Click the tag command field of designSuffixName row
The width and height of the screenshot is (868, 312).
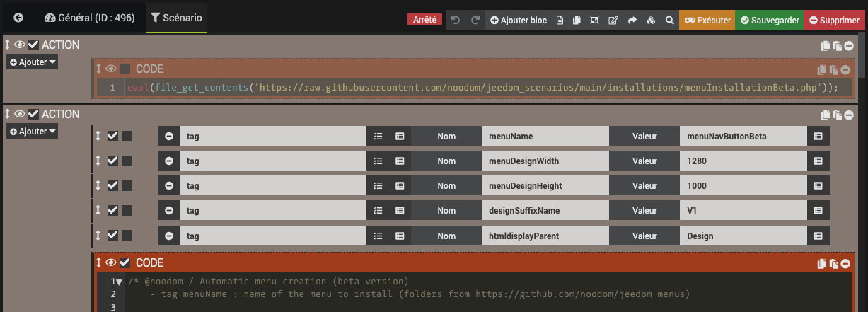[273, 211]
